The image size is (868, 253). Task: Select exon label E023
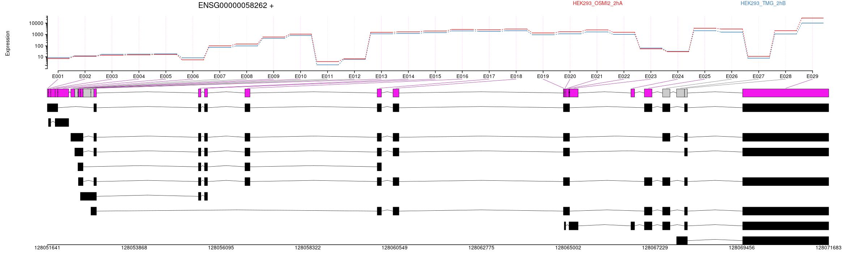tap(651, 76)
